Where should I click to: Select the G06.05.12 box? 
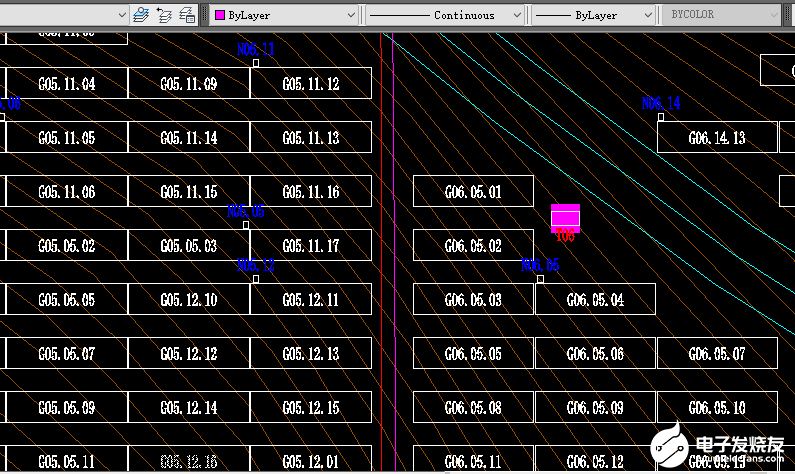coord(595,459)
